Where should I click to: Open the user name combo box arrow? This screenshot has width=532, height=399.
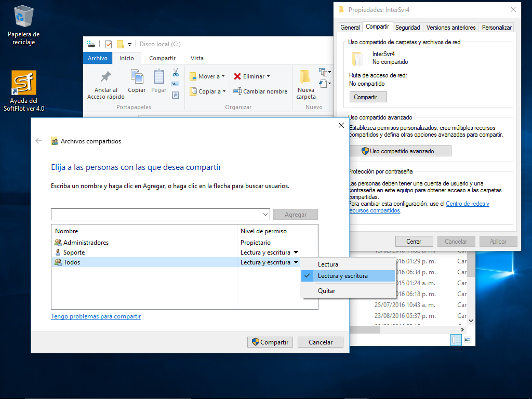pyautogui.click(x=265, y=215)
